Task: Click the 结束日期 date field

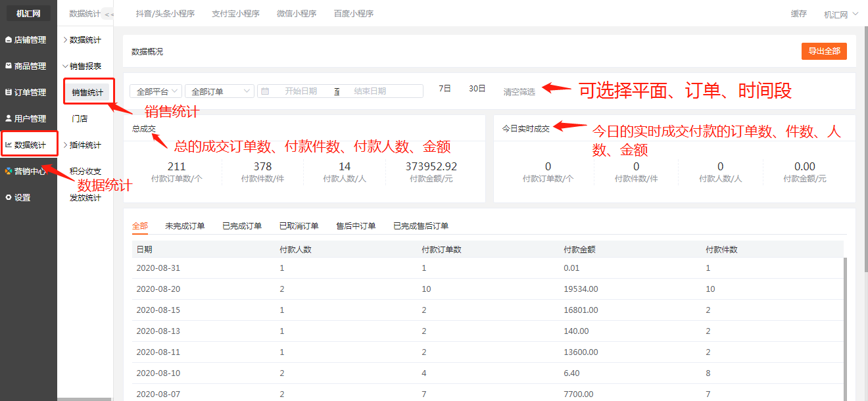Action: (x=370, y=91)
